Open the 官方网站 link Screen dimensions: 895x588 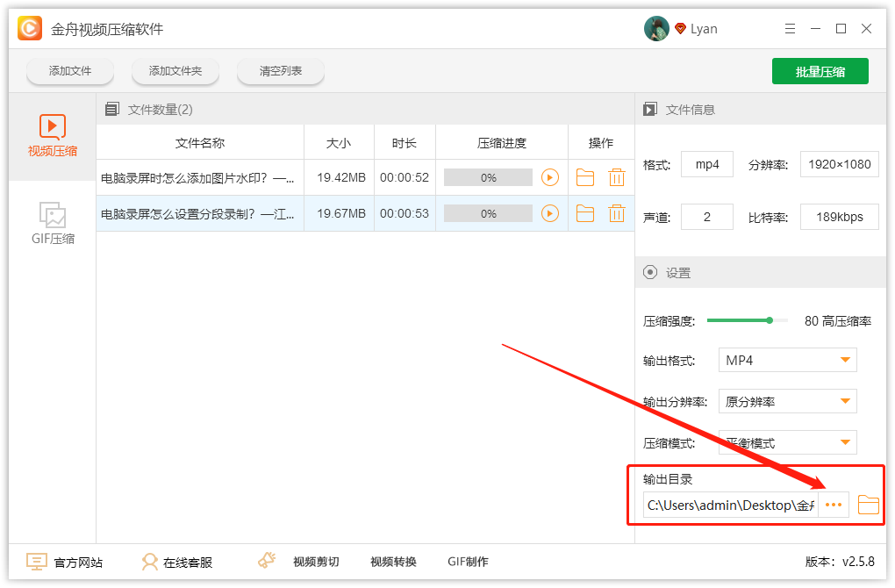click(x=78, y=563)
